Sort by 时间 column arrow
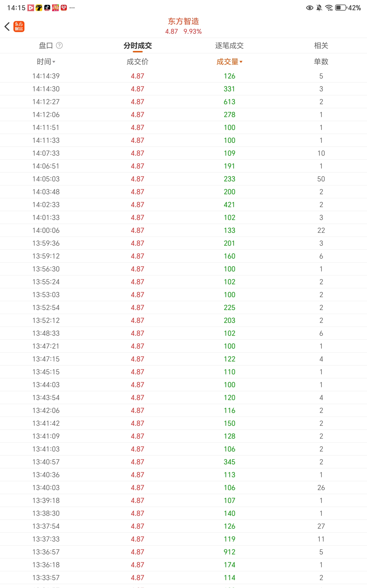Viewport: 367px width, 588px height. pyautogui.click(x=54, y=62)
